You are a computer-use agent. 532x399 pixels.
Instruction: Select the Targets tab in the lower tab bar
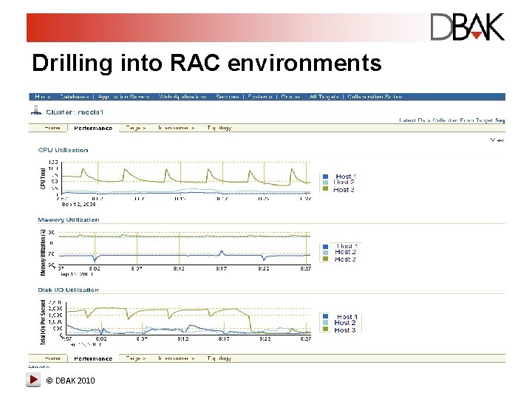[x=136, y=358]
